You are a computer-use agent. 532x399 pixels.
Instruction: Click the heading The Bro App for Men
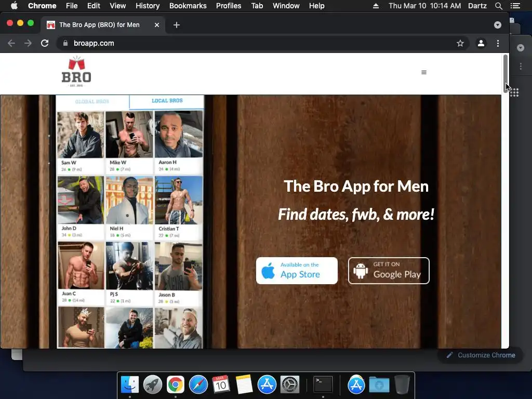point(356,187)
